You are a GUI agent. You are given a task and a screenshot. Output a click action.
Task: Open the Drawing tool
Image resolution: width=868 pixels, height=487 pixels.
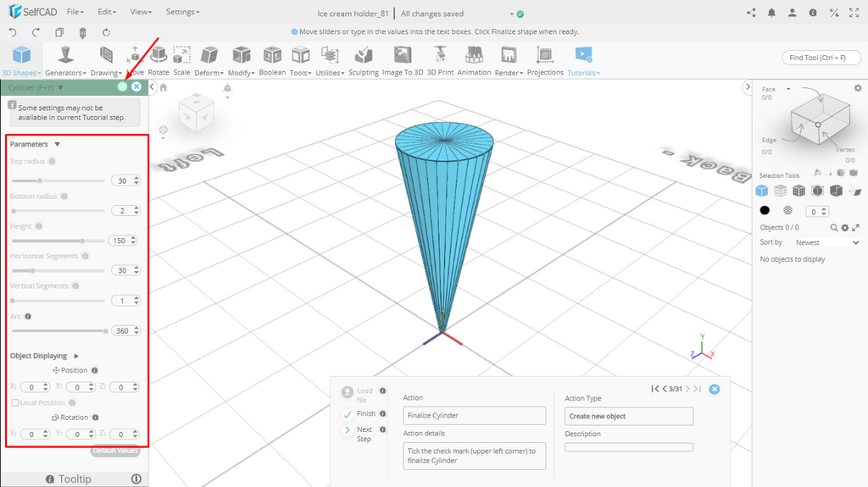(x=106, y=61)
